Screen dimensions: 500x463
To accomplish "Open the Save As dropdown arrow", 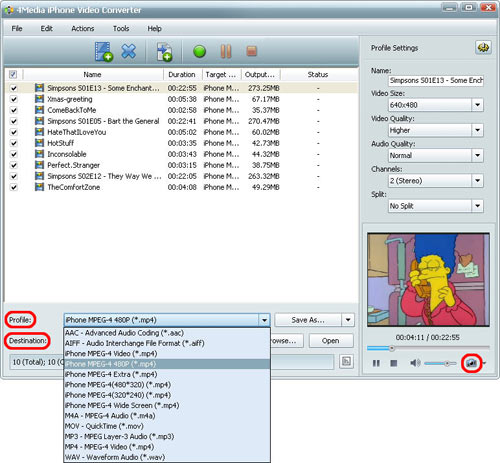I will pos(348,320).
